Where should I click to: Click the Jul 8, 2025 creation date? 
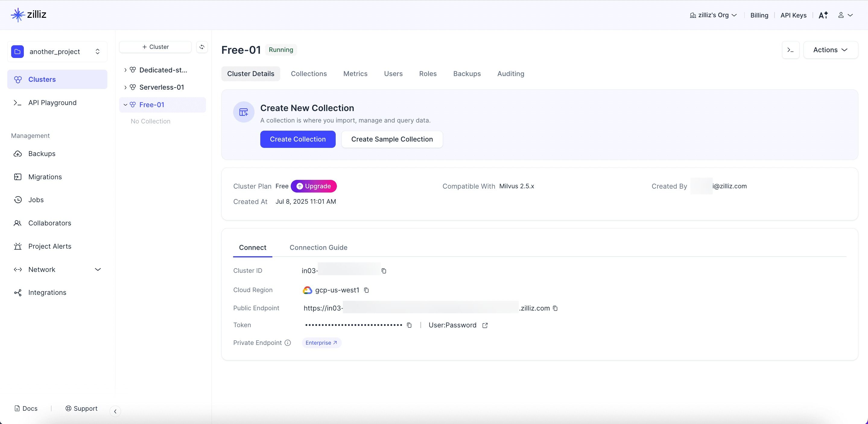click(x=306, y=202)
